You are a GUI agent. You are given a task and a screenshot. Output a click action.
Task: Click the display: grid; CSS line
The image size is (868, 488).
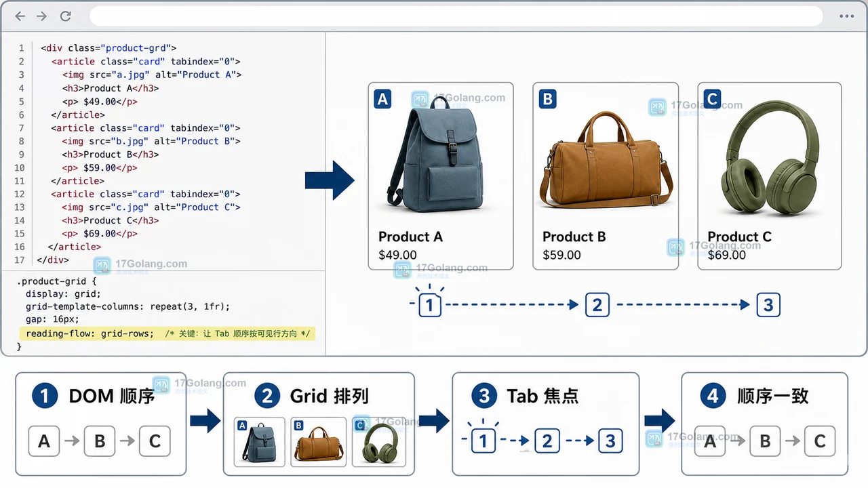[x=63, y=293]
